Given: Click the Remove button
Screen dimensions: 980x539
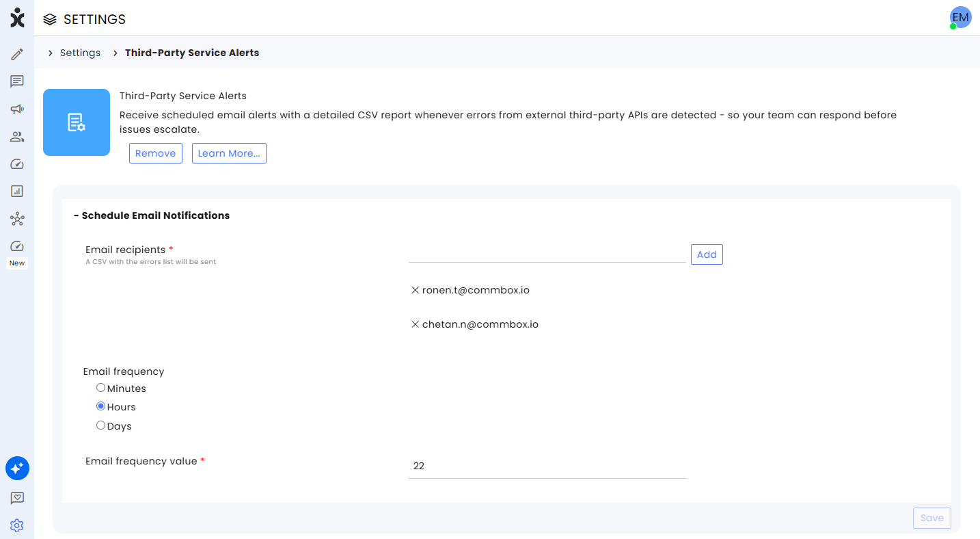Looking at the screenshot, I should (x=156, y=153).
